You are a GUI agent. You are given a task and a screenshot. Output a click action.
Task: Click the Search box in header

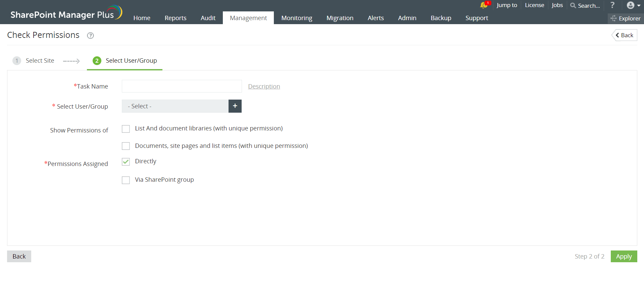pyautogui.click(x=589, y=6)
